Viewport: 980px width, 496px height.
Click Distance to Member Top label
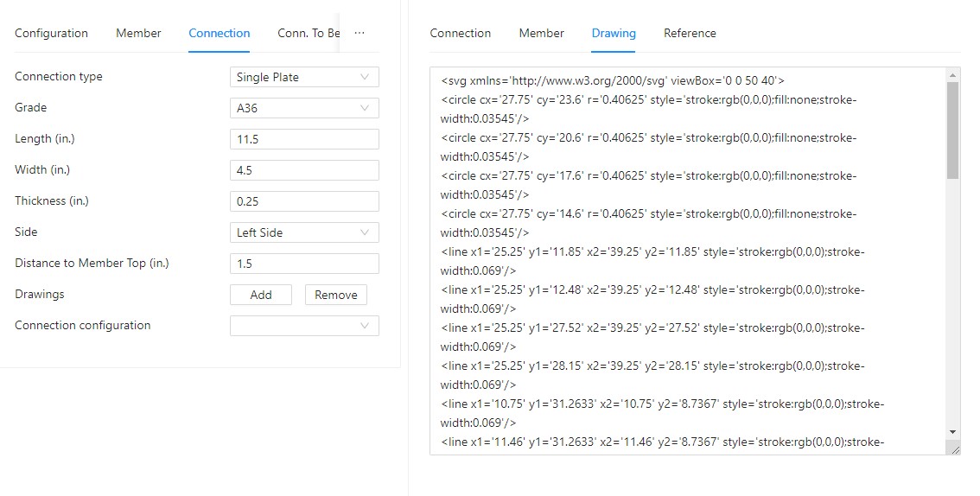pyautogui.click(x=92, y=263)
